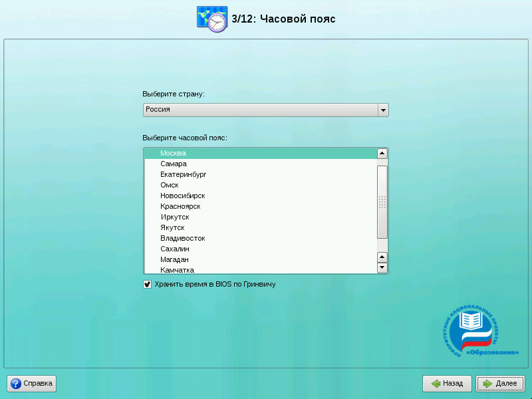Choose Красноярск in the list
The height and width of the screenshot is (399, 532).
point(180,206)
